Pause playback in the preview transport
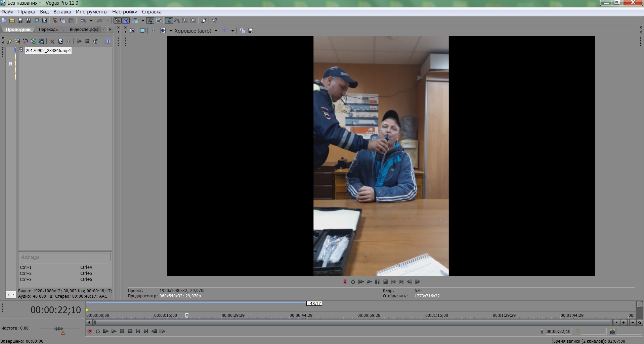This screenshot has height=344, width=644. click(x=377, y=282)
